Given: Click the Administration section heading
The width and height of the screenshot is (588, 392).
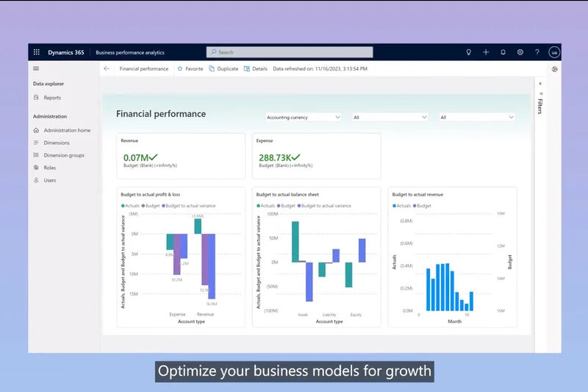Looking at the screenshot, I should click(50, 116).
